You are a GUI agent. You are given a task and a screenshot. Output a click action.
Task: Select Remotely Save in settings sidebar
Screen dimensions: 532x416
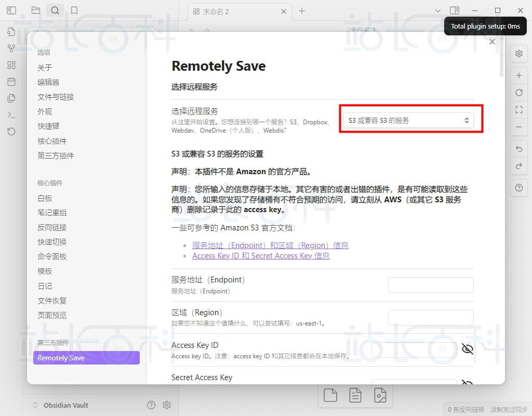pyautogui.click(x=86, y=358)
